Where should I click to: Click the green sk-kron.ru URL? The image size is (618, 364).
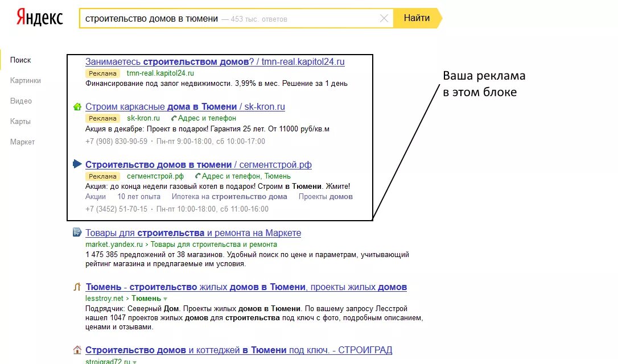click(143, 118)
